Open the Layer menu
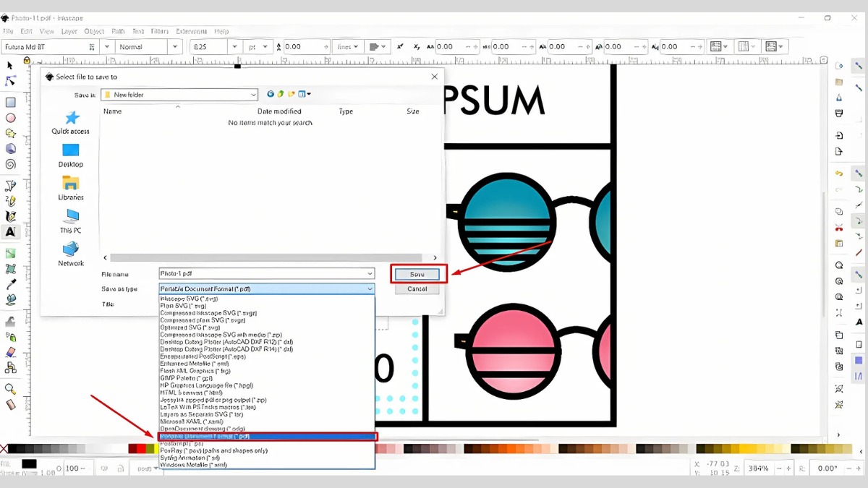 point(69,32)
